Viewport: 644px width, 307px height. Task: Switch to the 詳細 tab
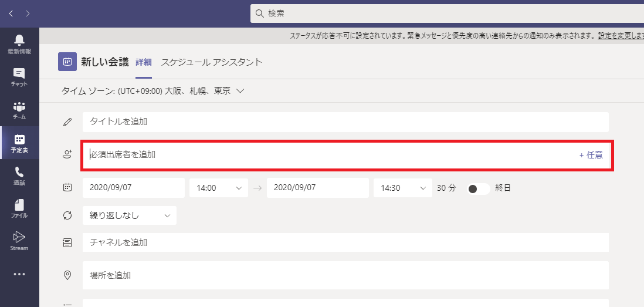point(144,62)
